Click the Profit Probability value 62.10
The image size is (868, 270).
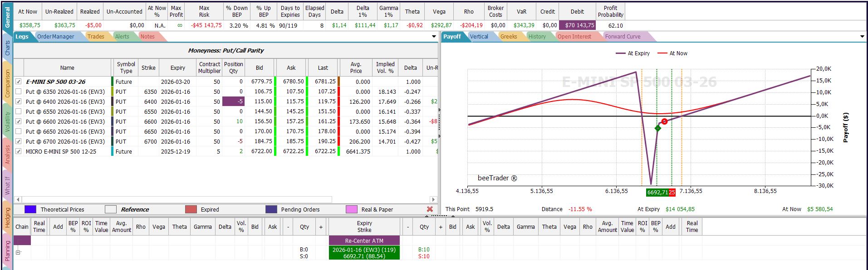(x=615, y=25)
